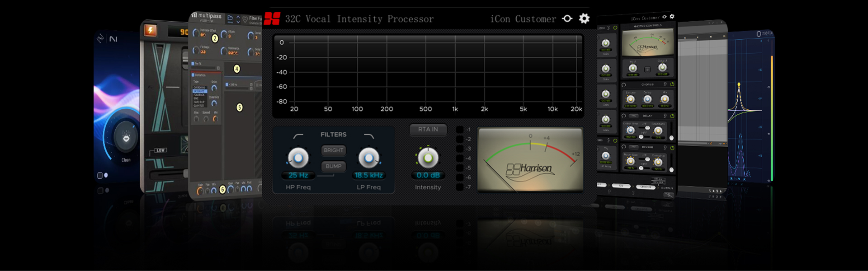Viewport: 868px width, 271px height.
Task: Select SATURATE distortion type
Action: coord(200,91)
